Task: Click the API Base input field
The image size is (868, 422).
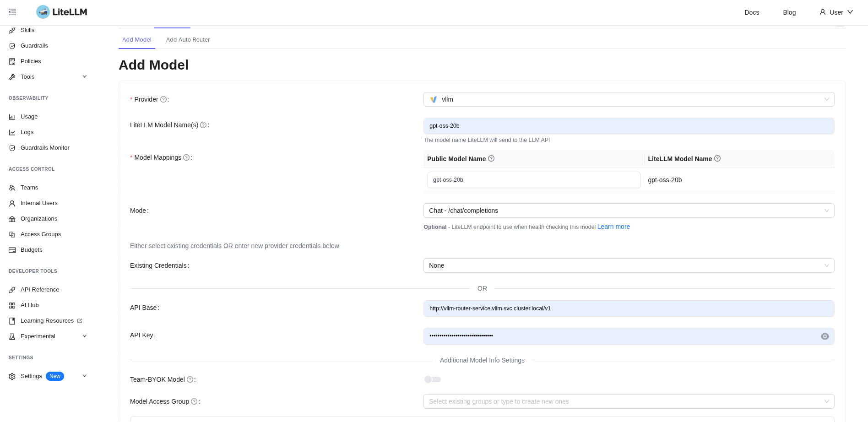Action: 629,308
